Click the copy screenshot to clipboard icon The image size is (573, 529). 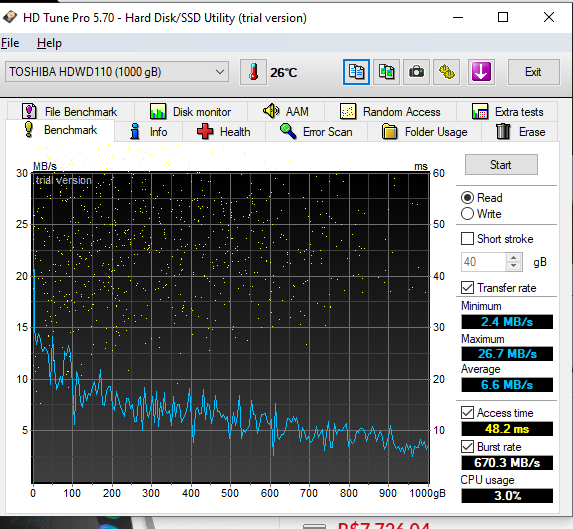click(386, 72)
